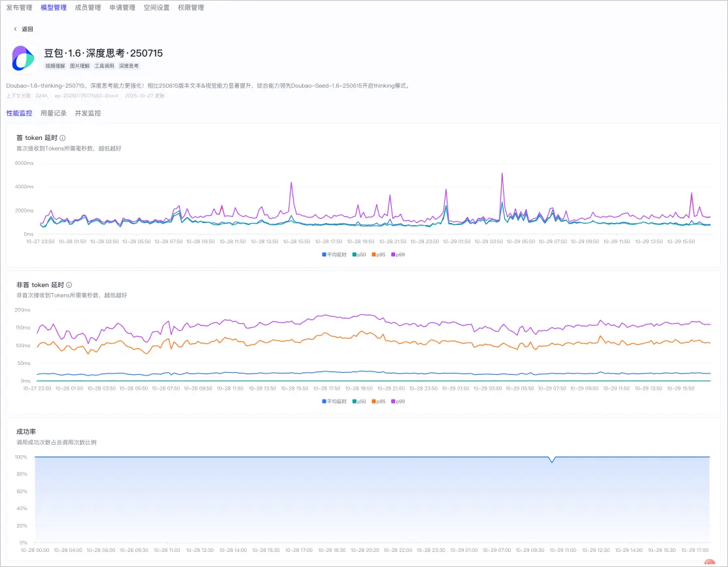Viewport: 728px width, 567px height.
Task: Click the model title 豆包·1.6·深度思考·250715
Action: [103, 53]
